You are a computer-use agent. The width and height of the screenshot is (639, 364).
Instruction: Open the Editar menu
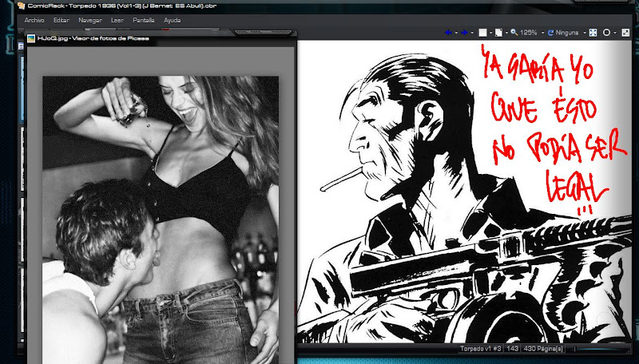(62, 20)
